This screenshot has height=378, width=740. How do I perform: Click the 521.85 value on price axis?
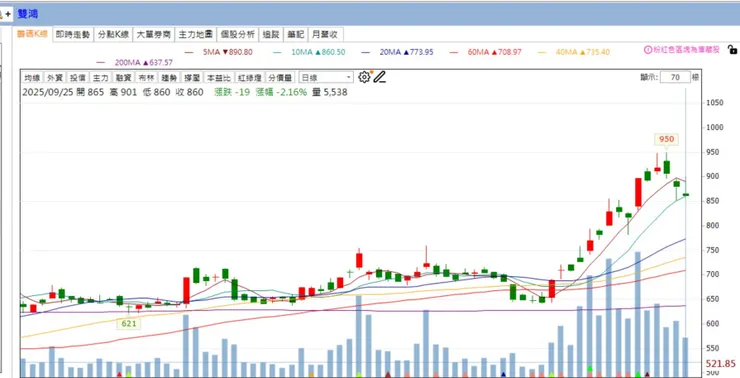tap(720, 363)
